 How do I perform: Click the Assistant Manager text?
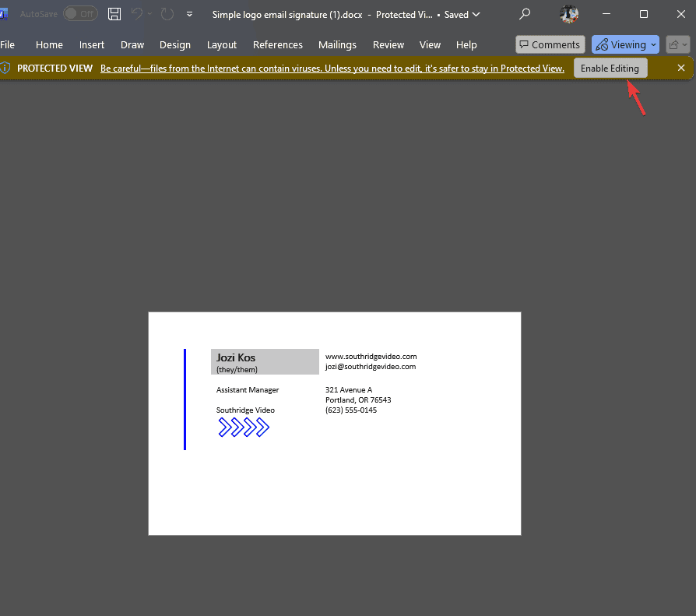click(x=248, y=390)
